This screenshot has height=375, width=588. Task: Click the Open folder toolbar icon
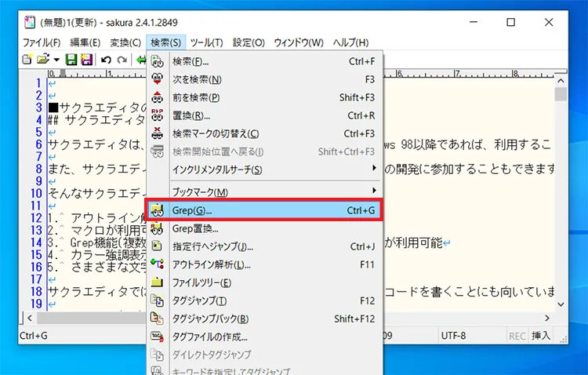(43, 60)
